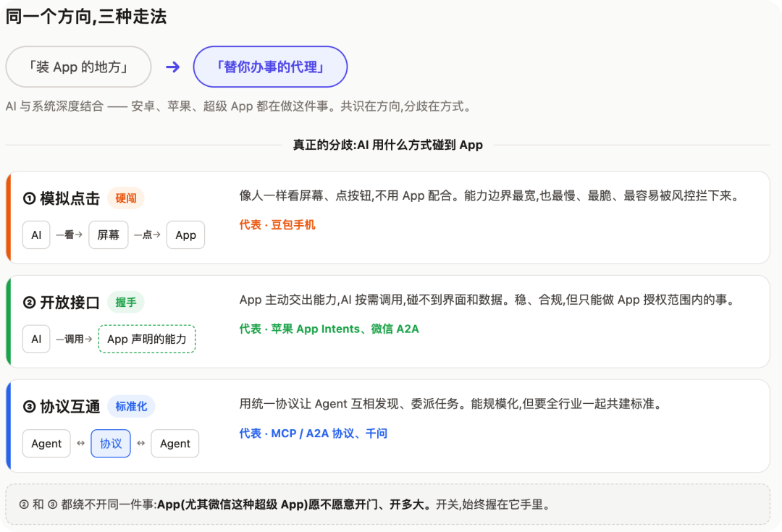Screen dimensions: 782x532
Task: Click the description starting with 像人一样看屏幕
Action: [x=489, y=195]
